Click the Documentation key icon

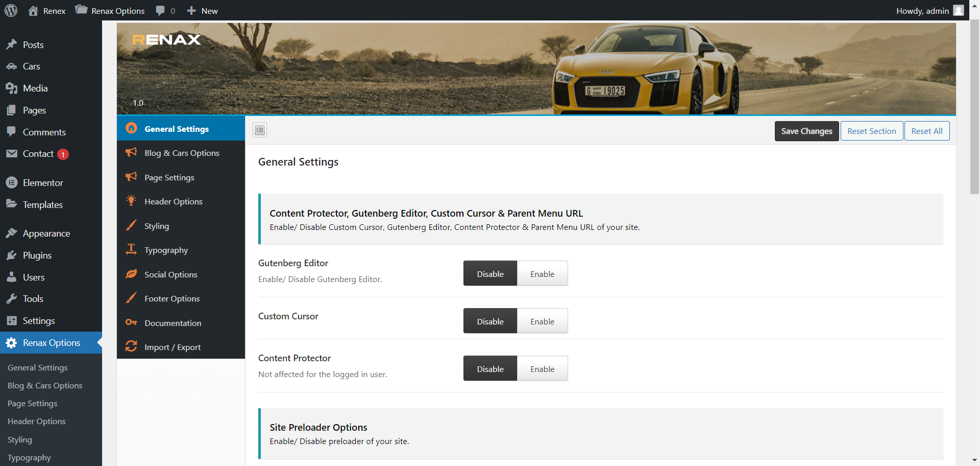131,322
